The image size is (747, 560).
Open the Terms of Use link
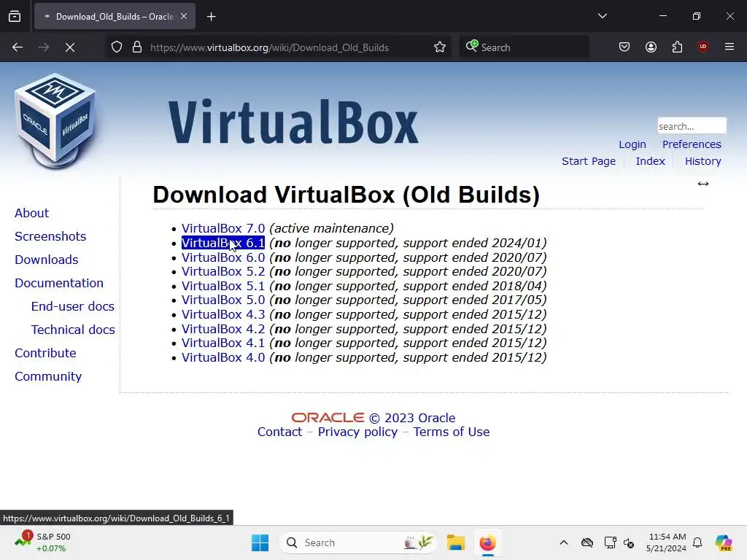point(451,432)
